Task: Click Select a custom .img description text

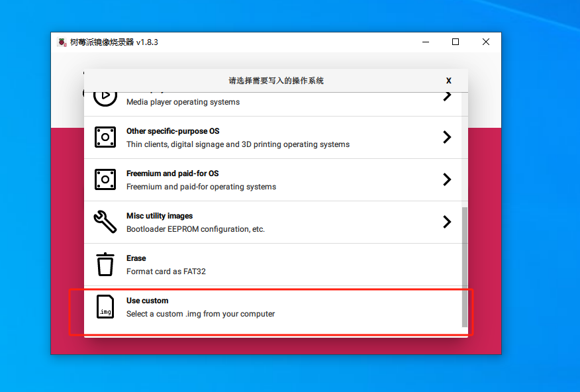Action: 201,314
